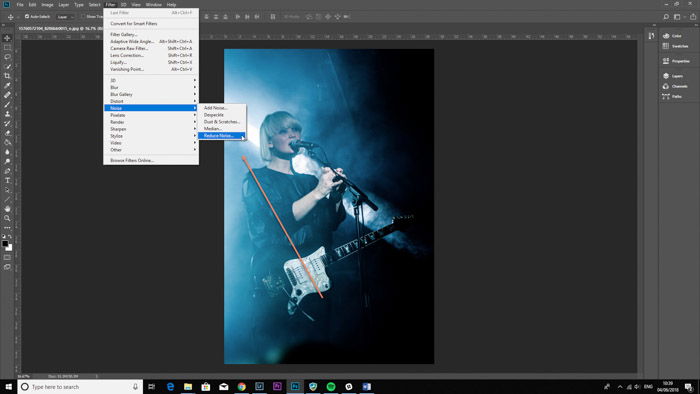Click the foreground color swatch

pos(5,244)
